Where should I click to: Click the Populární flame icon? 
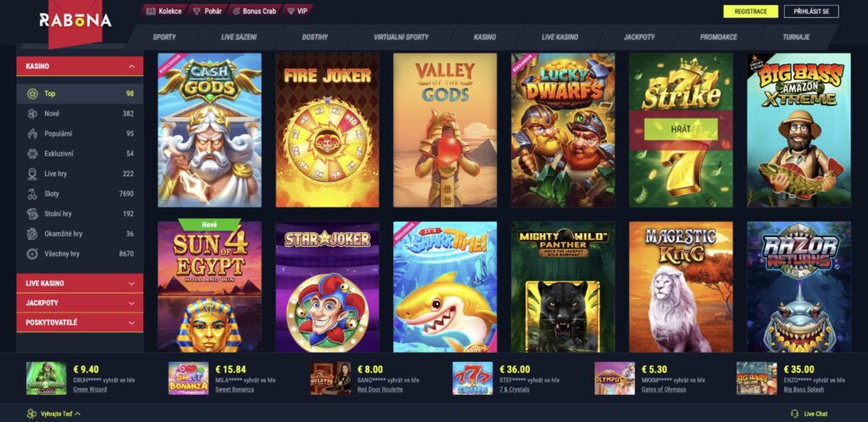pos(33,134)
